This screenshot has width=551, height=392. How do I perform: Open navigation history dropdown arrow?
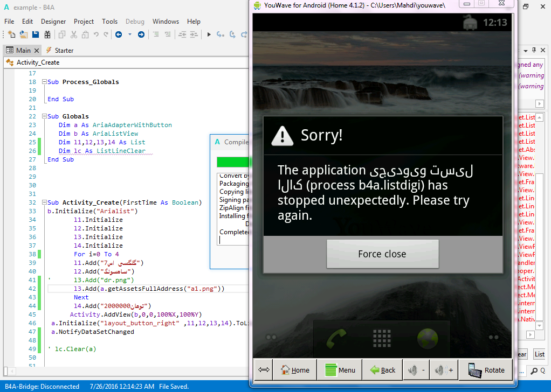click(130, 34)
